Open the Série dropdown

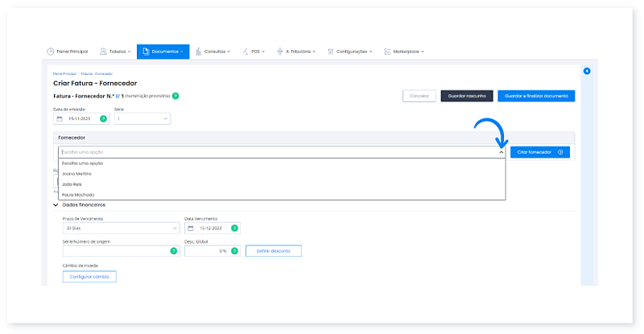(x=142, y=118)
